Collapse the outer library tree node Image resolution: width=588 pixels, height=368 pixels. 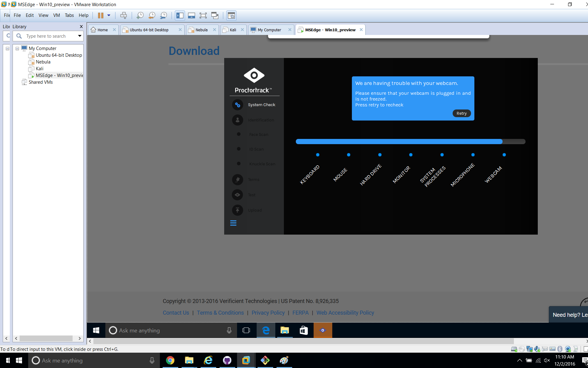tap(7, 48)
